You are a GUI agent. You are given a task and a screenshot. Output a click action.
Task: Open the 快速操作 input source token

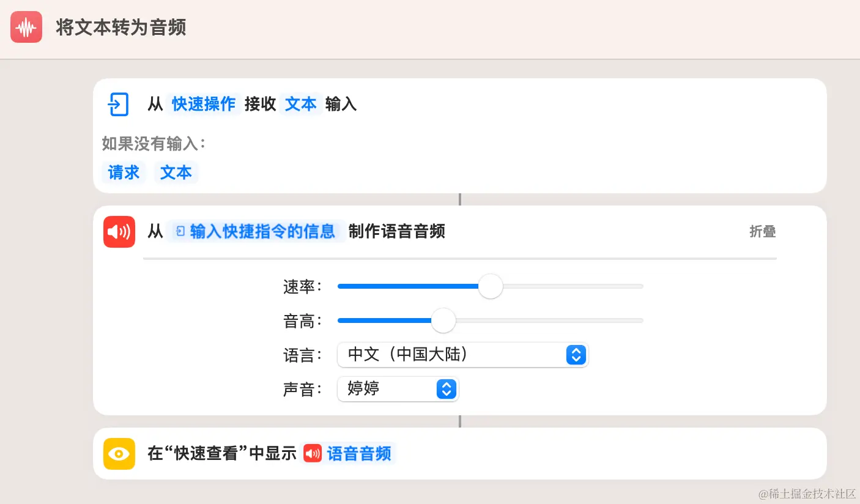(x=204, y=104)
